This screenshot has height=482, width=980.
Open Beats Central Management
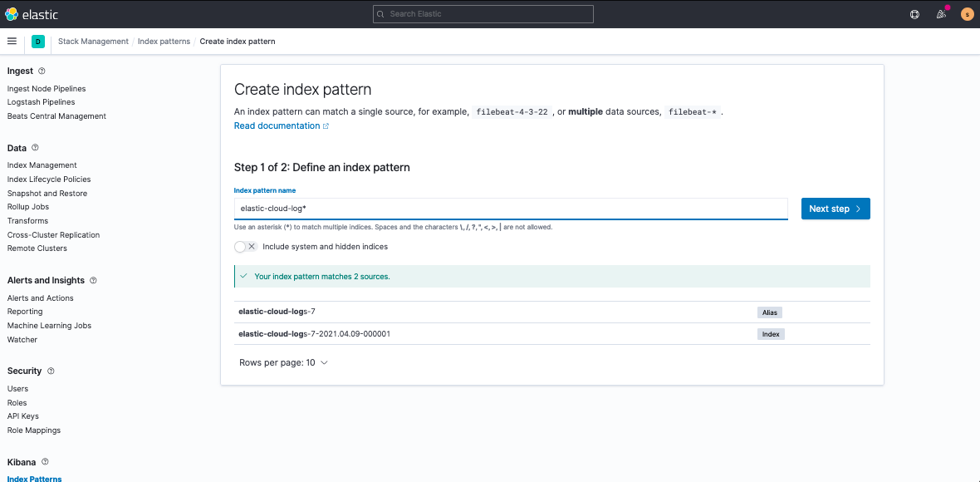coord(56,116)
